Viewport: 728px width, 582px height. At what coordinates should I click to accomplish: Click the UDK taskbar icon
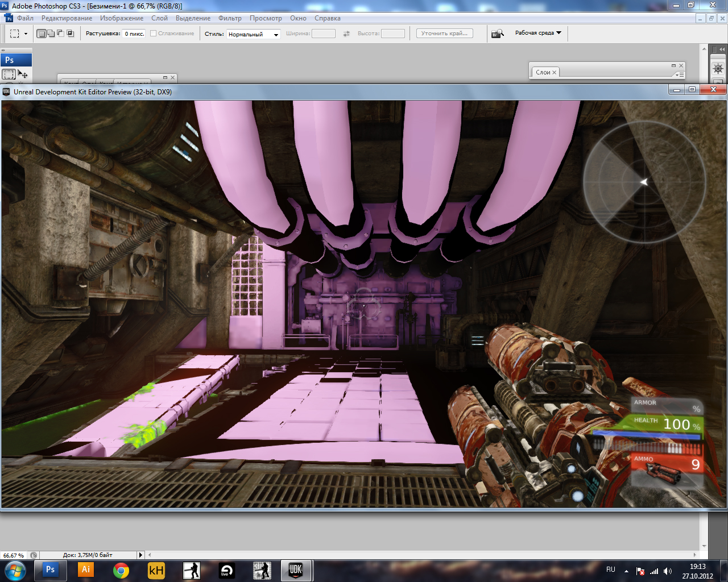296,570
